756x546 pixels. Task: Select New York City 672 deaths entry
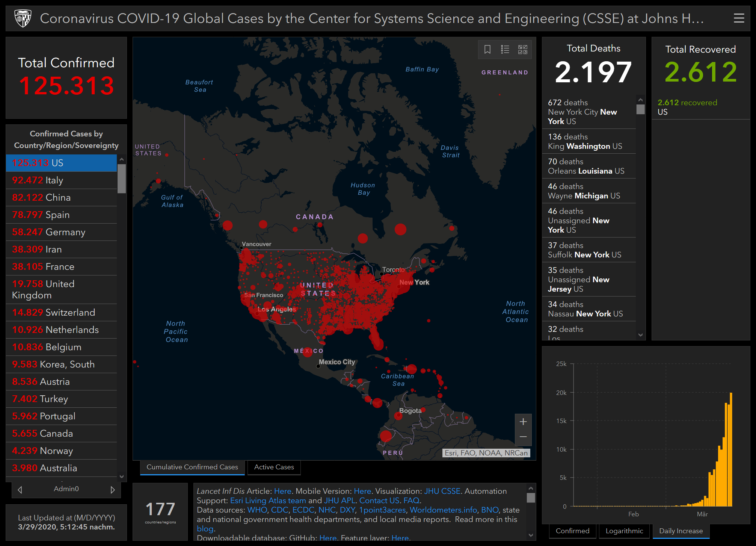[589, 112]
